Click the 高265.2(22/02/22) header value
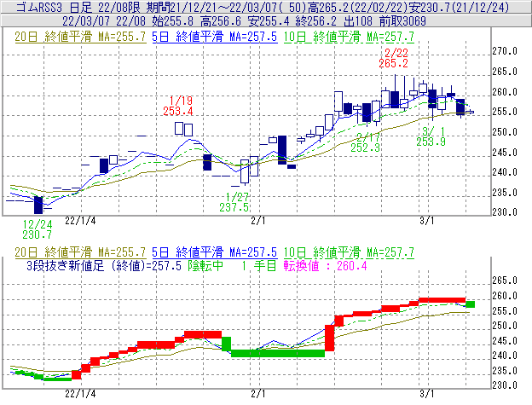The height and width of the screenshot is (405, 532). coord(357,7)
